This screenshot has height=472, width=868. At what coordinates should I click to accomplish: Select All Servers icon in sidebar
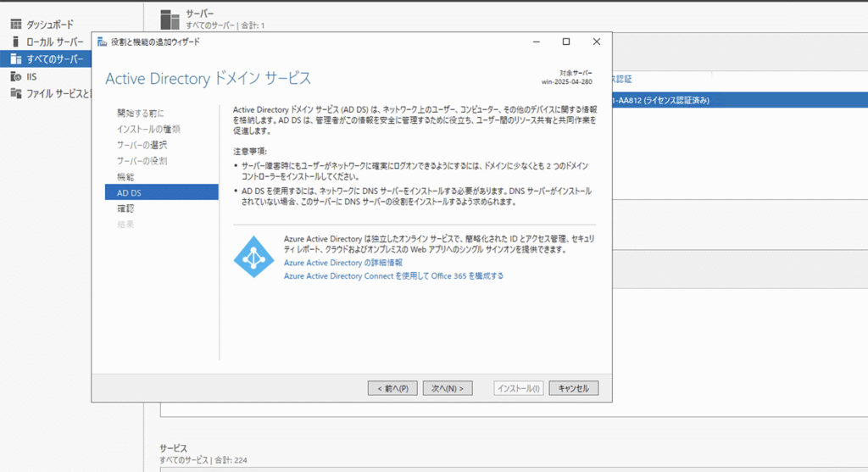click(16, 59)
